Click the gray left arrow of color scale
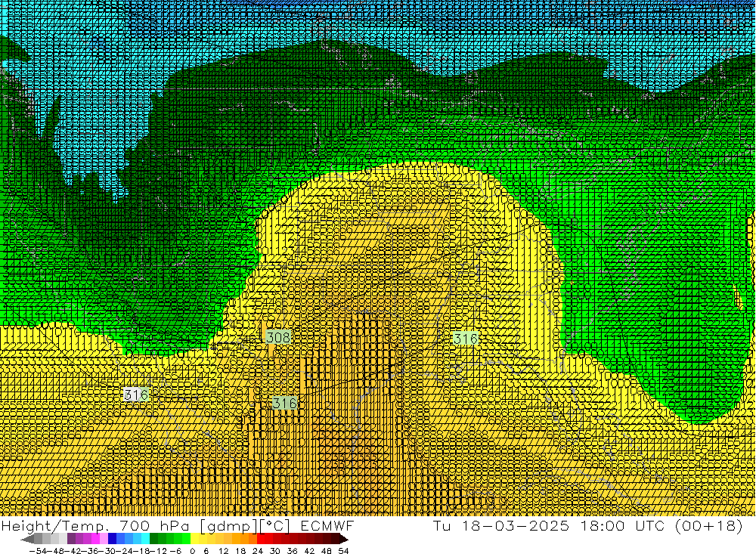Screen dimensions: 756x554 tap(27, 540)
